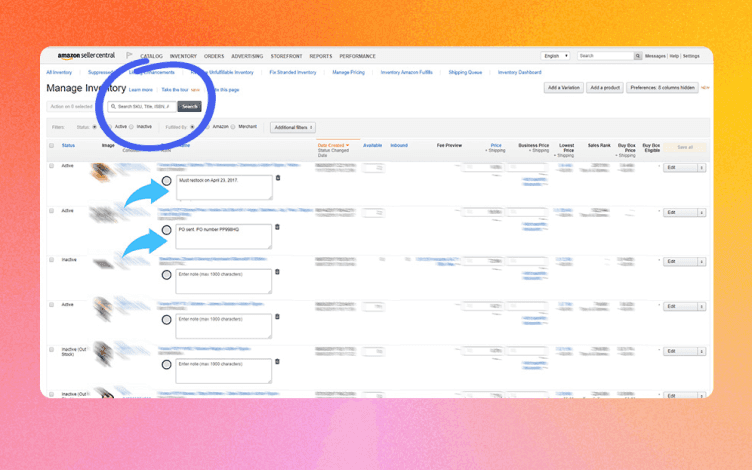
Task: Select the first Status filter radio (all)
Action: [94, 127]
